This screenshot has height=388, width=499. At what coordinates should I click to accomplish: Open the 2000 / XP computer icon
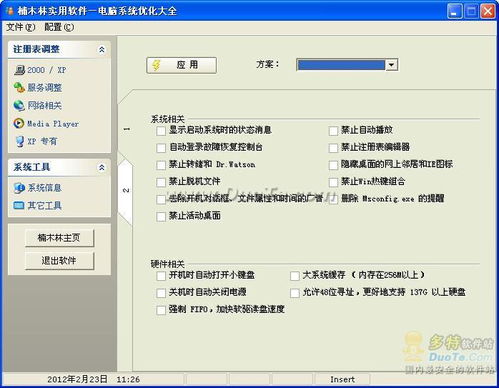(20, 70)
